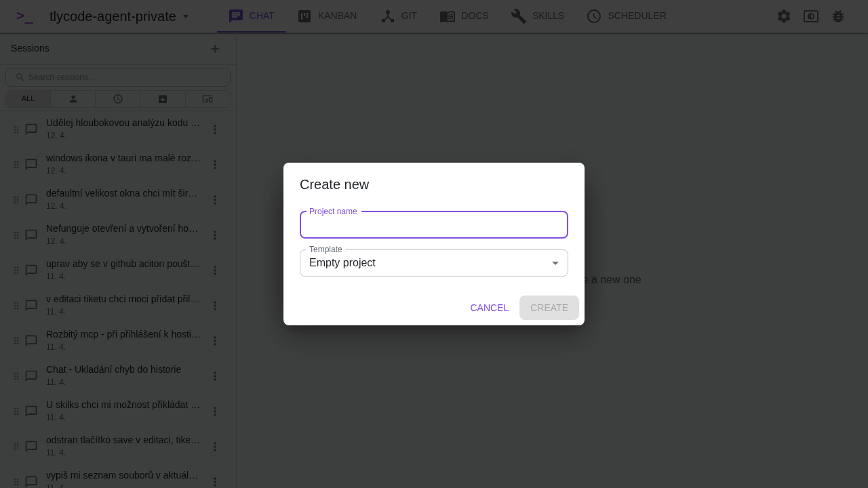Click chat bubble icon of 'Chat - Ukladání chyb' session
This screenshot has width=868, height=488.
(x=31, y=376)
